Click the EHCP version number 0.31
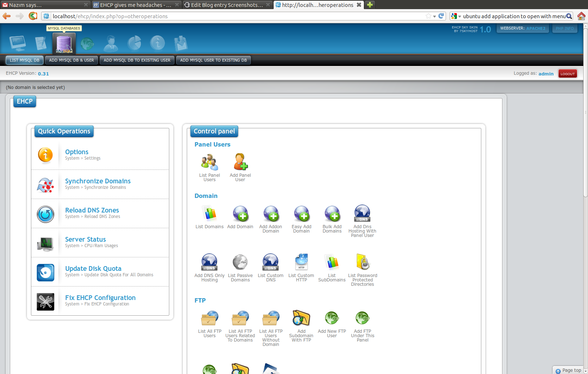Screen dimensions: 588x374 tap(43, 74)
